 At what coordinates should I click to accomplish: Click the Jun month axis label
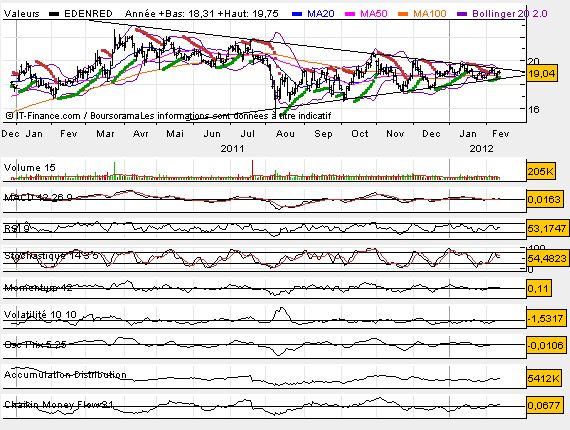pyautogui.click(x=212, y=134)
